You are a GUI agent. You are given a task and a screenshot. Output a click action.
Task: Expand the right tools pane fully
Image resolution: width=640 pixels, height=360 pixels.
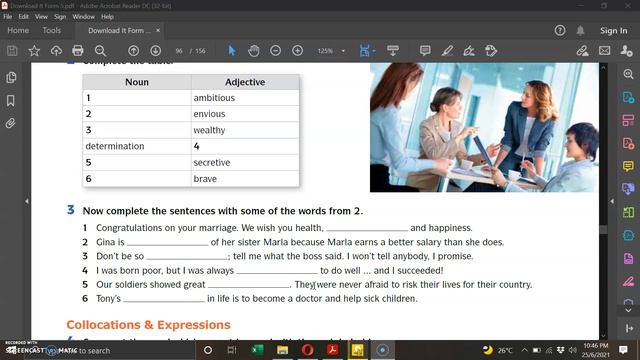pos(629,328)
